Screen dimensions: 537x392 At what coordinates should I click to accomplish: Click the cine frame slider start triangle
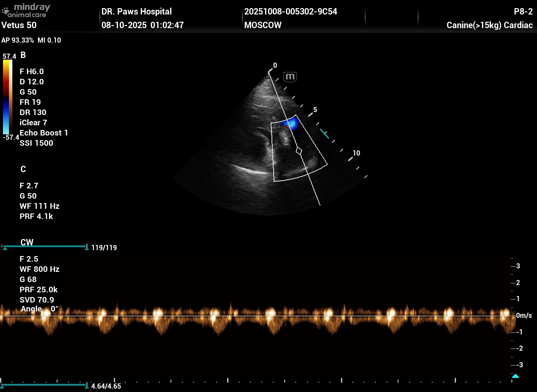(5, 248)
